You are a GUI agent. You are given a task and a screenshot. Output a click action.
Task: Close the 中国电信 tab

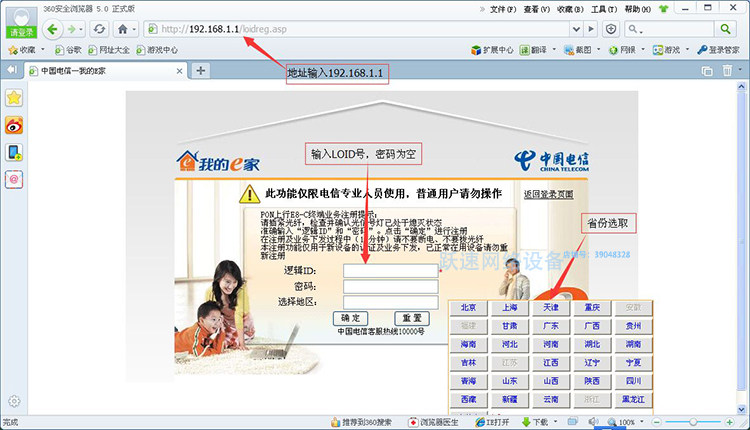[179, 71]
